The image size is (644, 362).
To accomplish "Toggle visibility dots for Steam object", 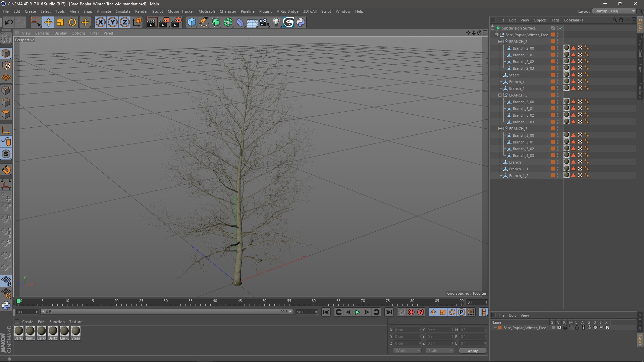I will tap(558, 75).
